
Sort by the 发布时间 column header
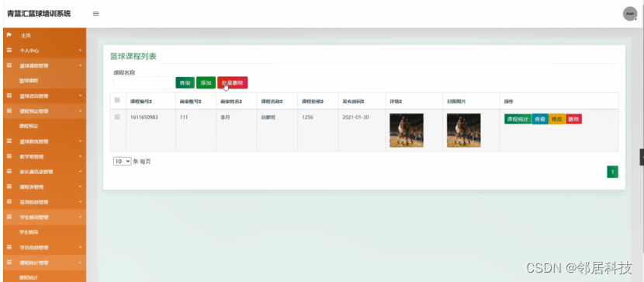coord(353,102)
